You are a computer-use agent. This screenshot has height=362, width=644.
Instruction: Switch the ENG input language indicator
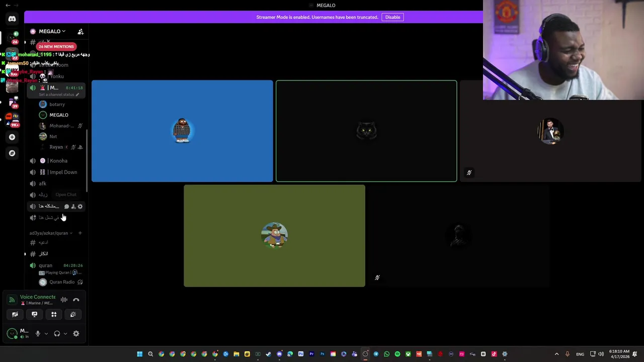tap(580, 354)
